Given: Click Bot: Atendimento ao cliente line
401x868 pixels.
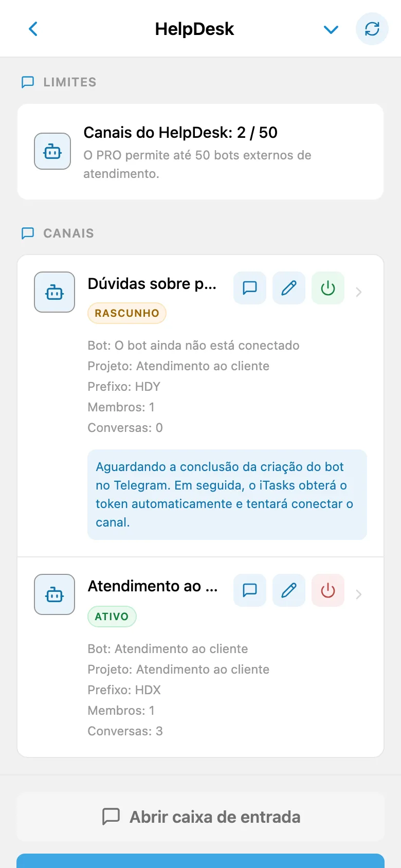Looking at the screenshot, I should (168, 649).
